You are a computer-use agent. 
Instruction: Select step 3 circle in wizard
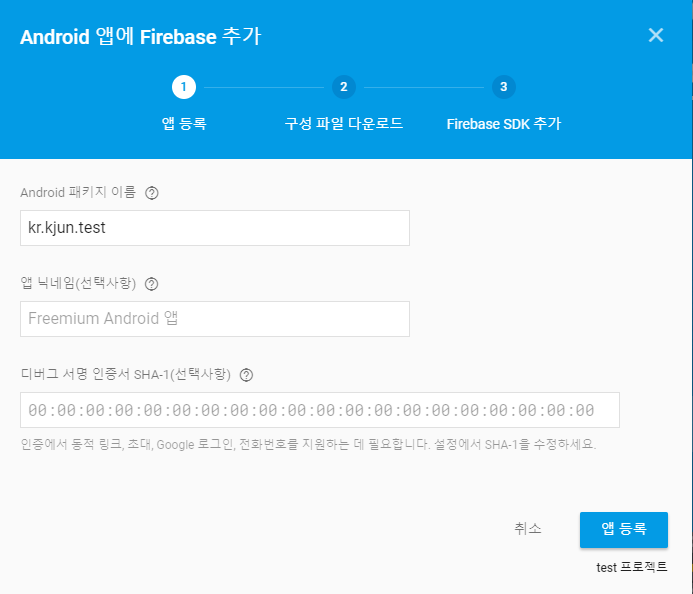tap(503, 87)
